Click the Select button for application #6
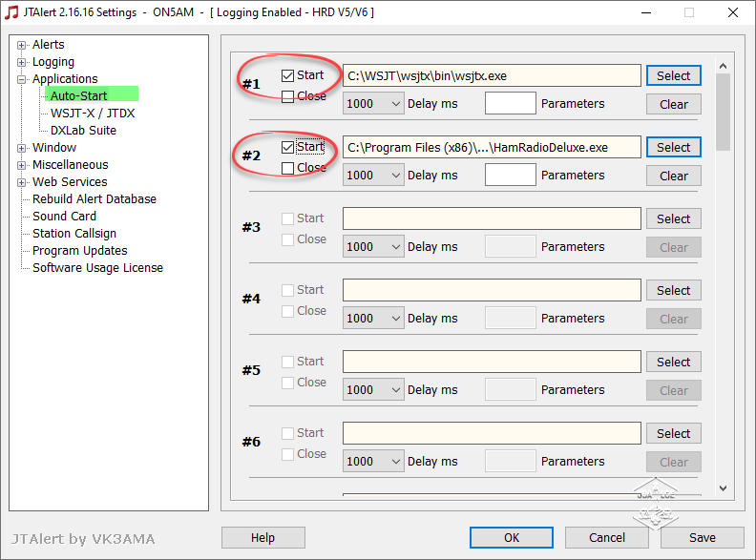 click(674, 433)
